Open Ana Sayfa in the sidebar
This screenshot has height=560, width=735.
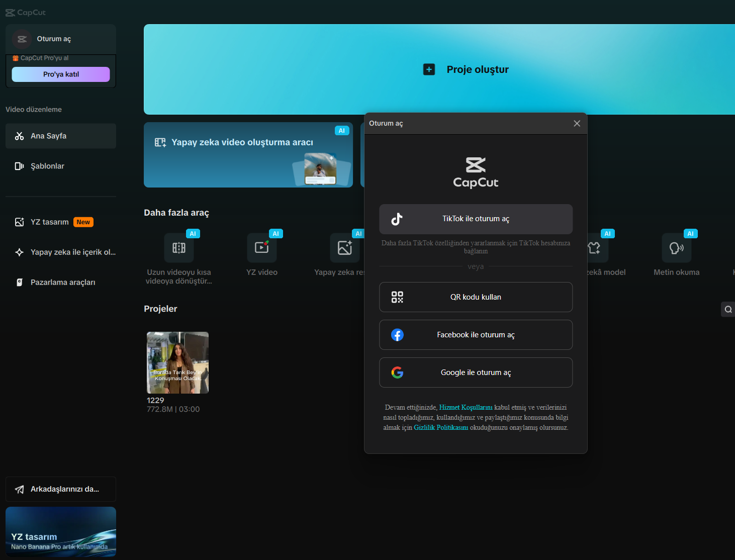(x=61, y=136)
